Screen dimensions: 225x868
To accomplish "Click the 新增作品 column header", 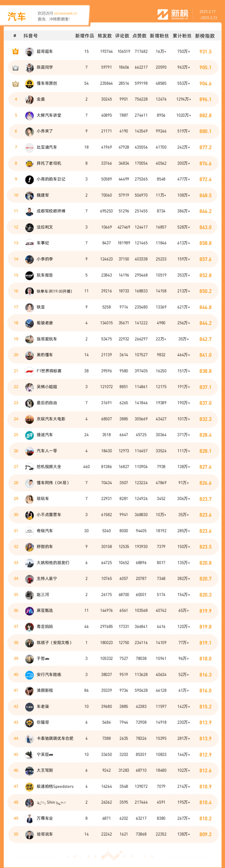I will (x=84, y=36).
